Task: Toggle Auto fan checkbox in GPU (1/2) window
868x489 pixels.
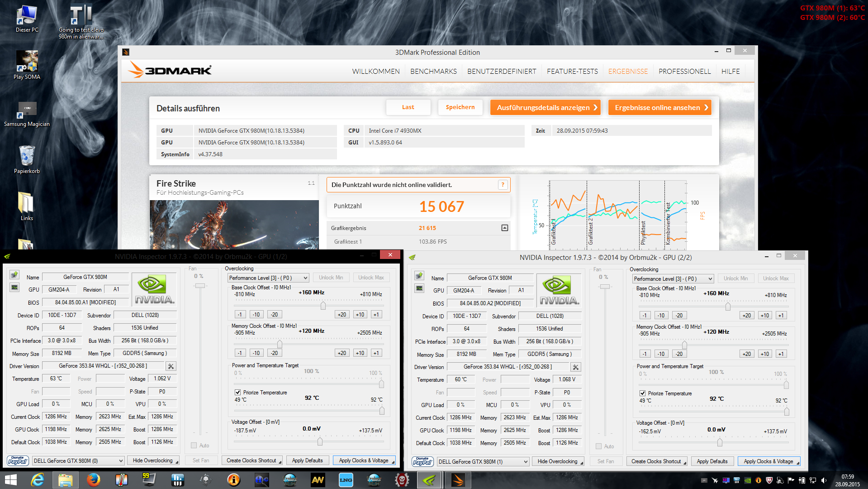Action: tap(194, 445)
